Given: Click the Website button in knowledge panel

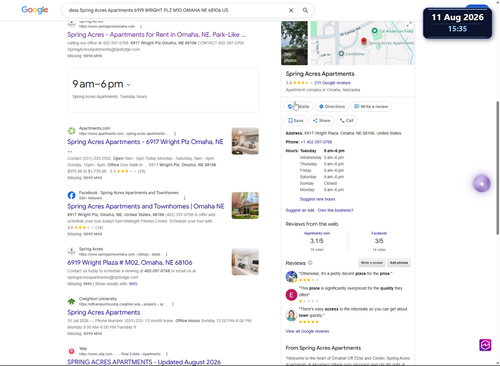Looking at the screenshot, I should (x=298, y=106).
